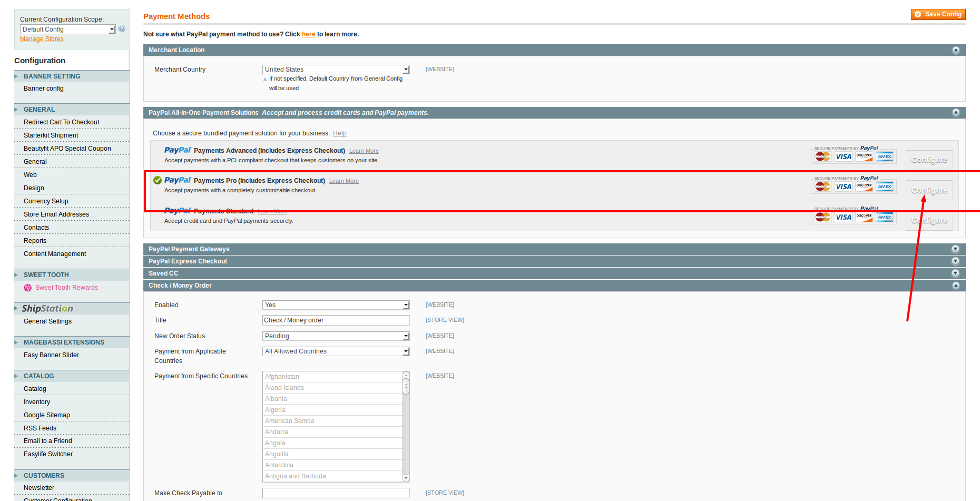The height and width of the screenshot is (501, 980).
Task: Click Learn More link for Payments Advanced
Action: pos(364,151)
